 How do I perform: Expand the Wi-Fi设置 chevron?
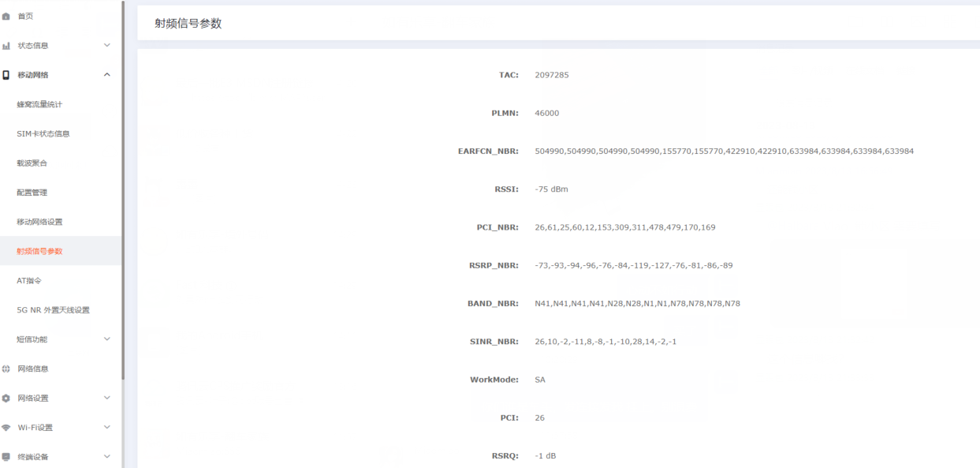[107, 427]
